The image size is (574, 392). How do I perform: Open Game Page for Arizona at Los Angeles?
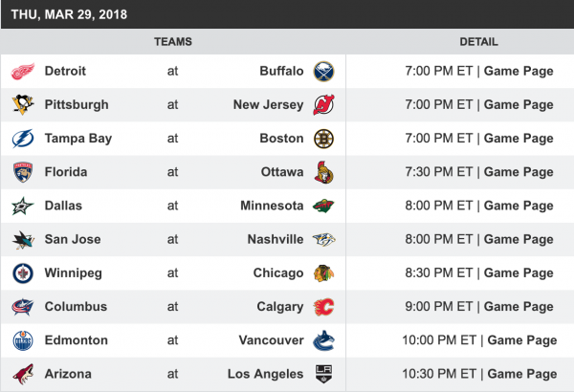click(521, 374)
